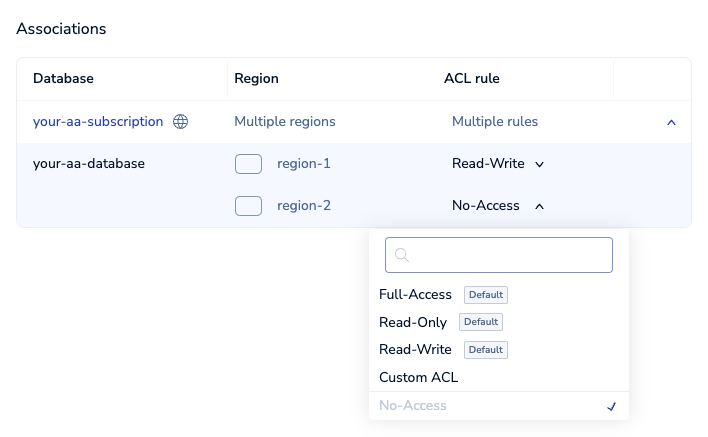
Task: Open the your-aa-subscription link
Action: pyautogui.click(x=98, y=122)
